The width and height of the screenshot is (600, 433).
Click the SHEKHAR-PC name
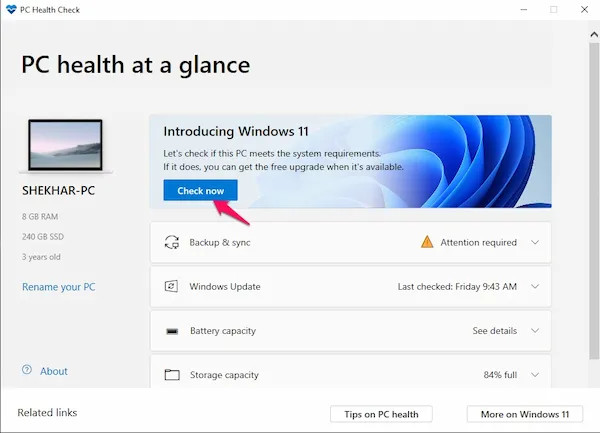58,190
